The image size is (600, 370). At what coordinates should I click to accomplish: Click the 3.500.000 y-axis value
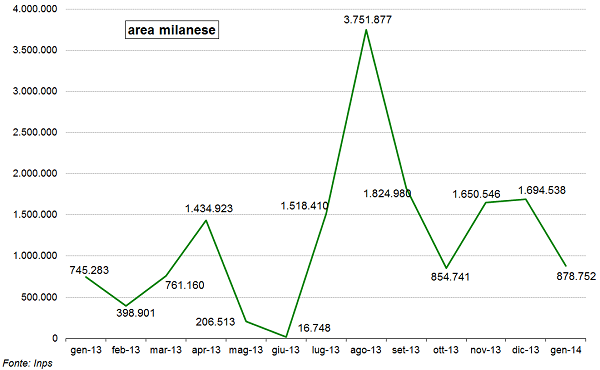35,50
